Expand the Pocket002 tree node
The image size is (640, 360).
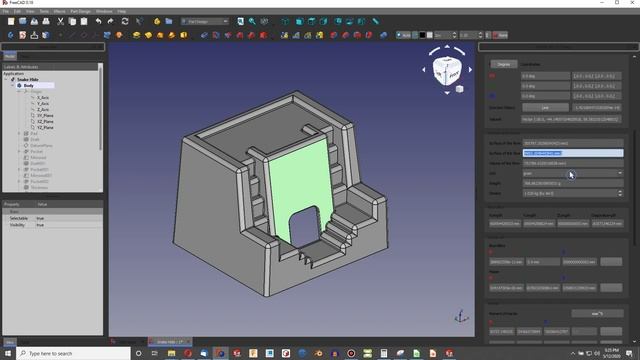tap(19, 181)
